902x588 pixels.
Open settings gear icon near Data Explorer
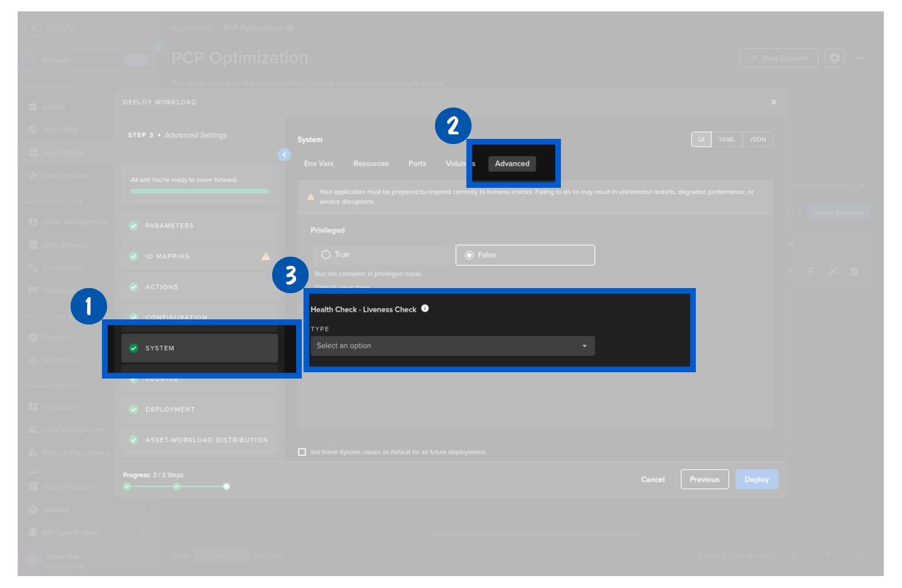click(834, 58)
